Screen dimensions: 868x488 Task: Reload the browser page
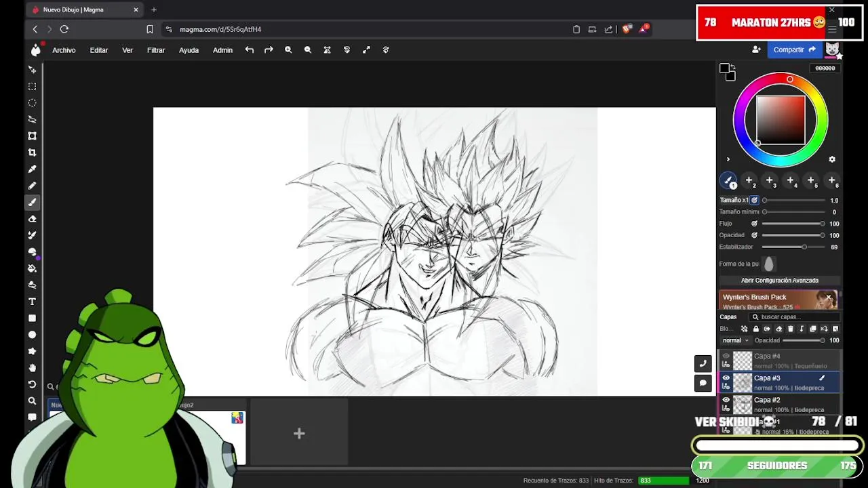tap(64, 29)
